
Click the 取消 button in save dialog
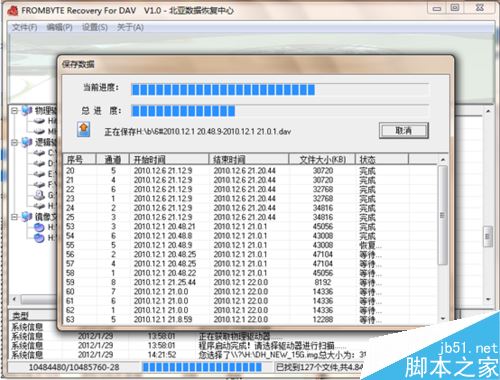[x=404, y=131]
